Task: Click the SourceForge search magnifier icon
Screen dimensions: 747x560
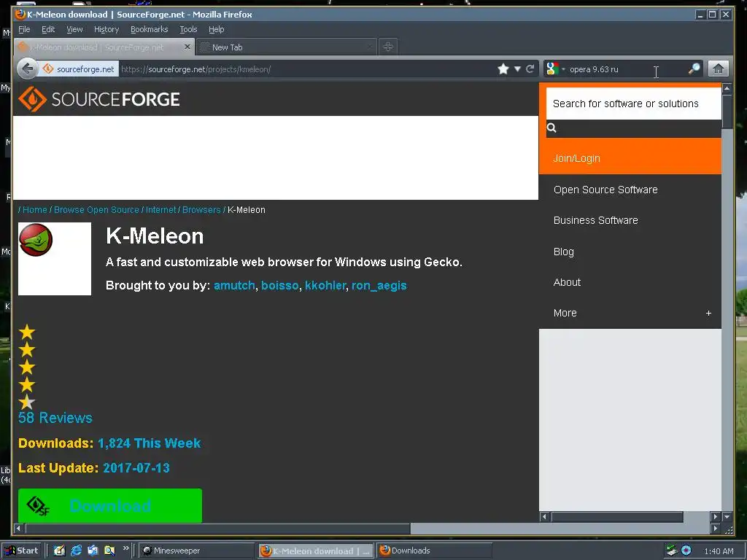Action: 551,128
